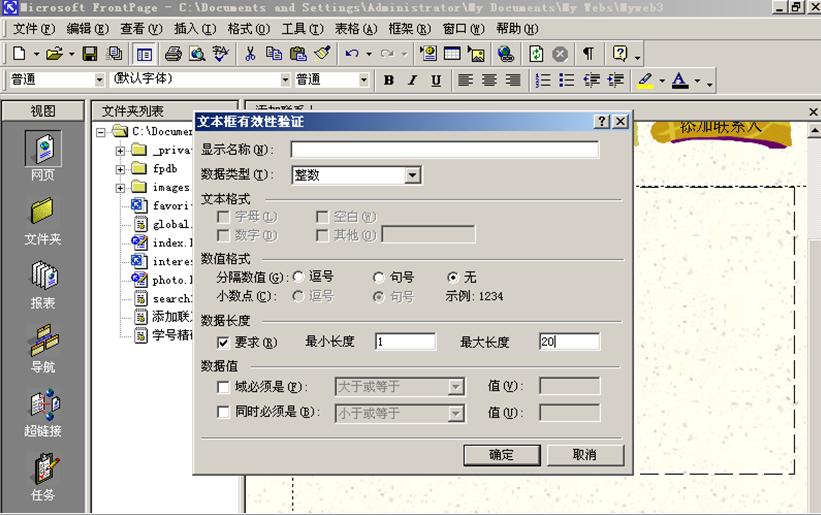Open the 任务 view in Views bar
Image resolution: width=821 pixels, height=515 pixels.
(43, 477)
